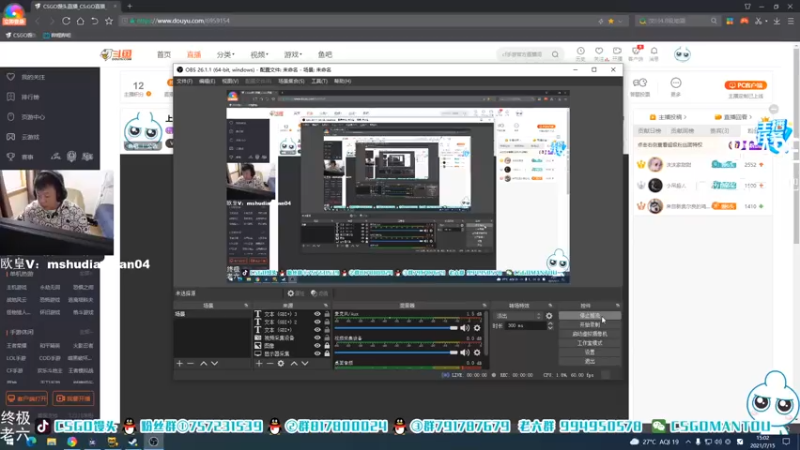Open Douyu notifications bell icon
Viewport: 800px width, 450px height.
(x=654, y=51)
